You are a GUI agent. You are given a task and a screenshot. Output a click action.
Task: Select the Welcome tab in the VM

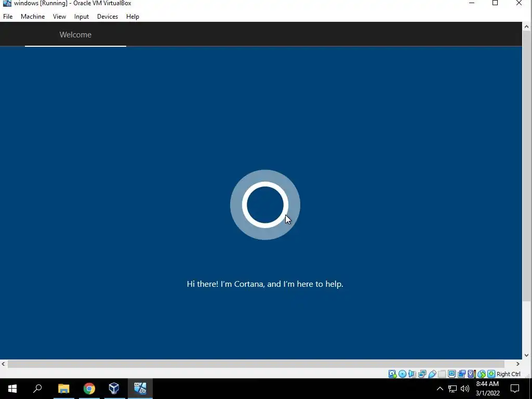click(75, 35)
